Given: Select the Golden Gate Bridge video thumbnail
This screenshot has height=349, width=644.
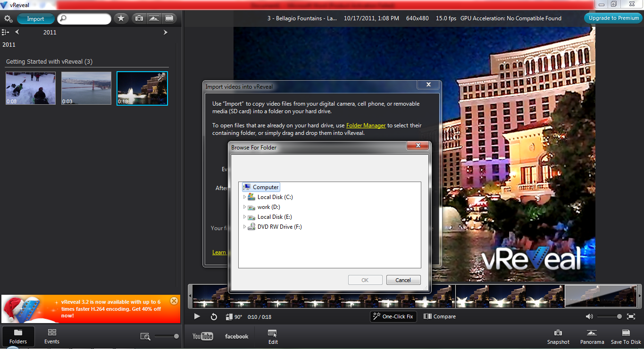Looking at the screenshot, I should pyautogui.click(x=86, y=88).
